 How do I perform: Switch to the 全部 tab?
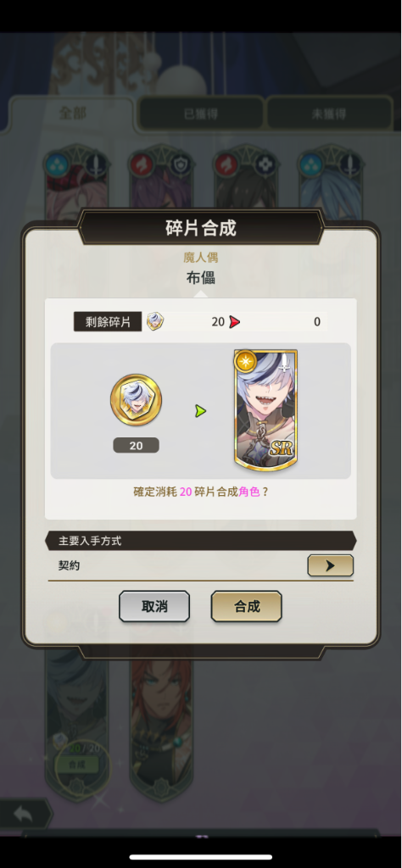pos(72,114)
